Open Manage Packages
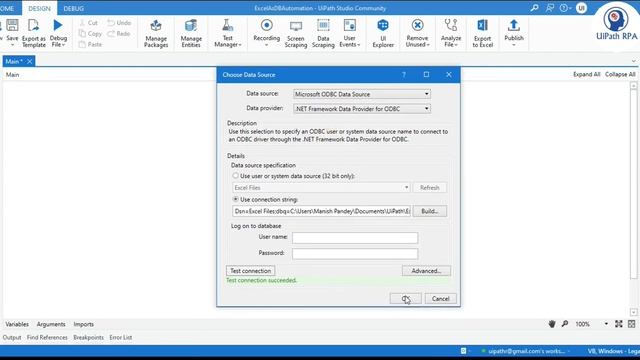Viewport: 640px width, 360px height. point(156,33)
